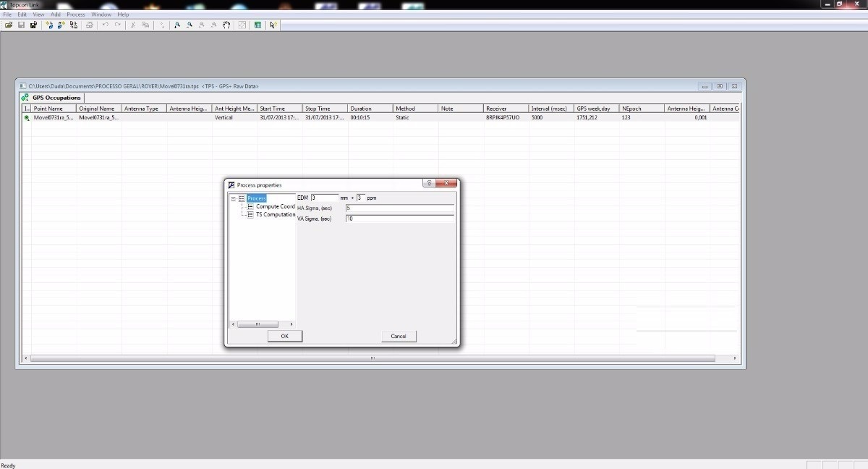Click the Duration column header
The image size is (868, 469).
pyautogui.click(x=370, y=109)
